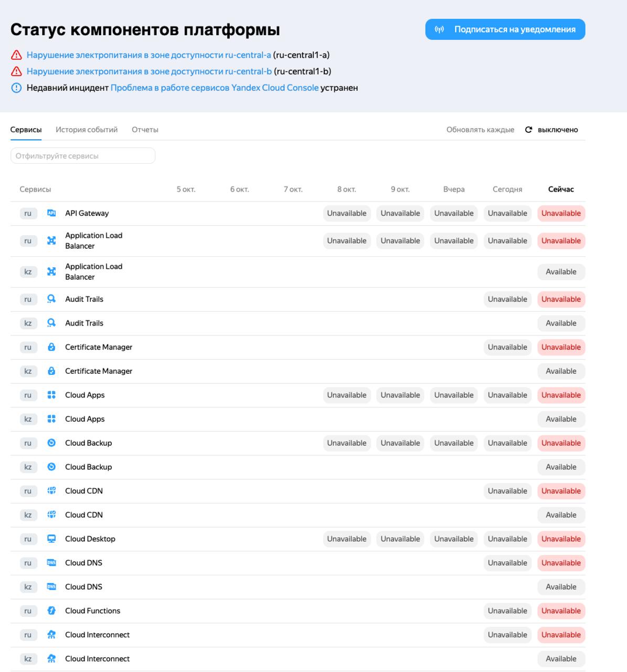627x672 pixels.
Task: Click the API Gateway service icon
Action: pyautogui.click(x=51, y=213)
